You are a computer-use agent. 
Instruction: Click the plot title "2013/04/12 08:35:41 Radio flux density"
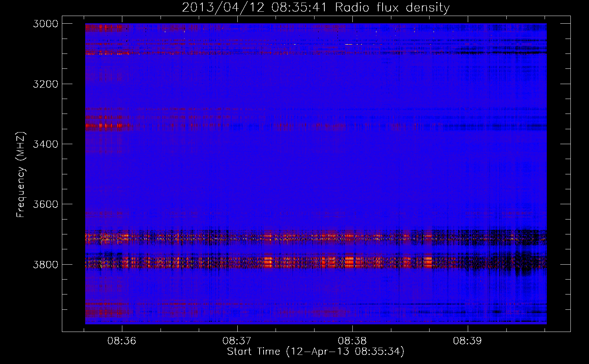coord(316,8)
